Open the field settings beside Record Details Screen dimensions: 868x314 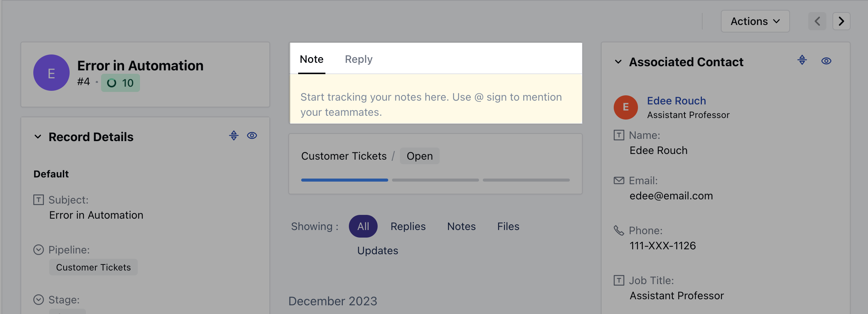point(234,135)
